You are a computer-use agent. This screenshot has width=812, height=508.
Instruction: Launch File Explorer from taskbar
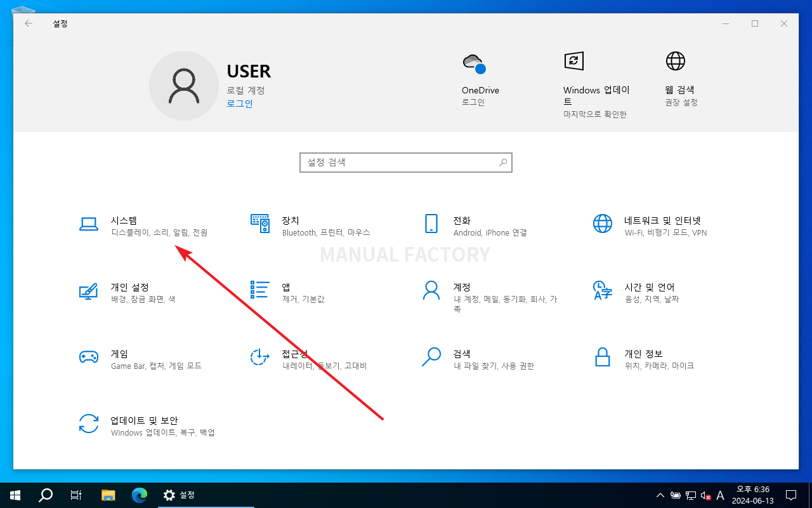tap(108, 495)
